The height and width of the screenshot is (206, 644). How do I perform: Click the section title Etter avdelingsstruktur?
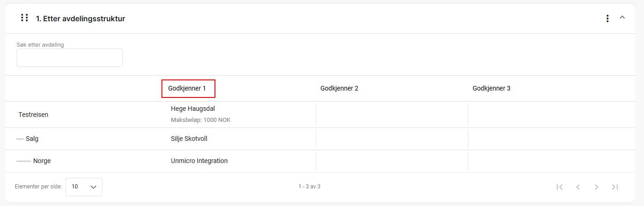[81, 18]
